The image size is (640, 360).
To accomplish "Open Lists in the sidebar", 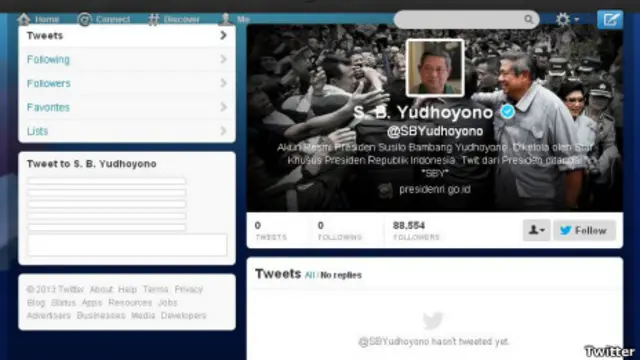I will coord(127,131).
